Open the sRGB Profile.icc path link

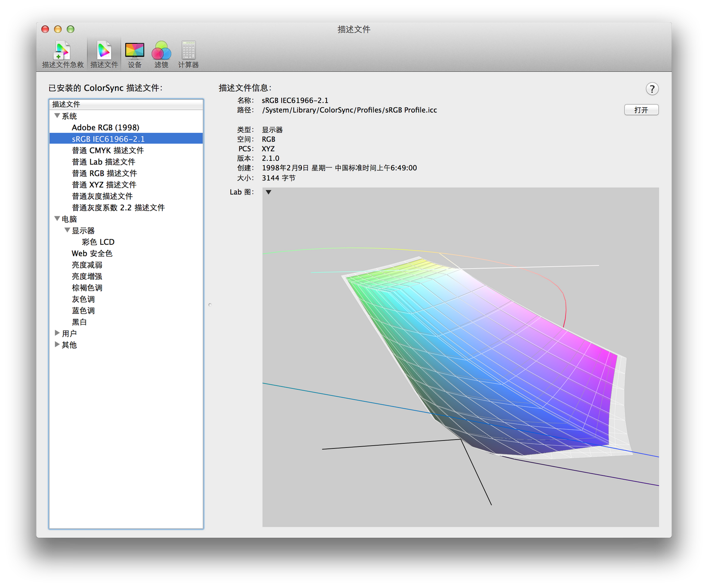[x=350, y=110]
